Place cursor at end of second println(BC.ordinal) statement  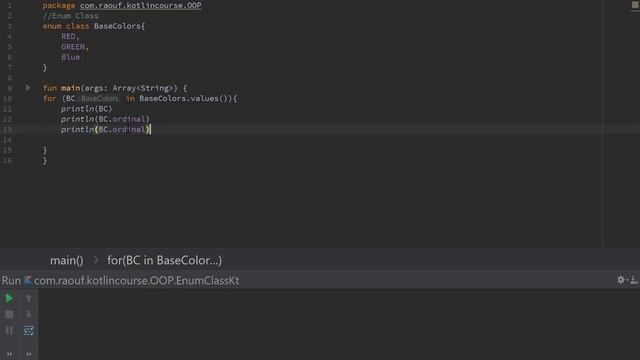151,129
